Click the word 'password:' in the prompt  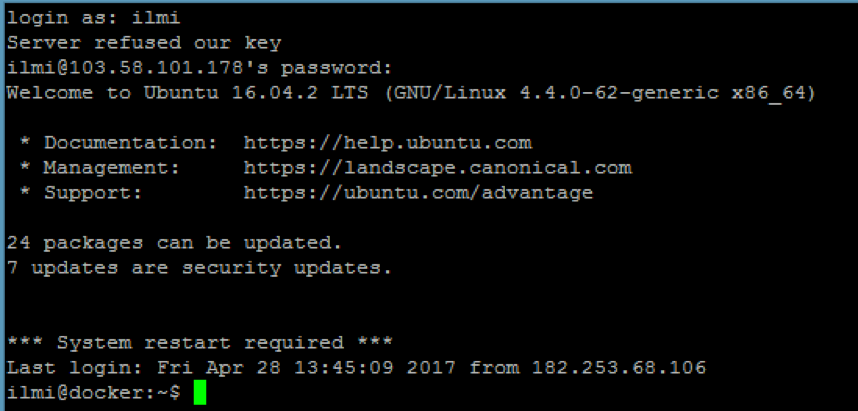click(x=338, y=69)
